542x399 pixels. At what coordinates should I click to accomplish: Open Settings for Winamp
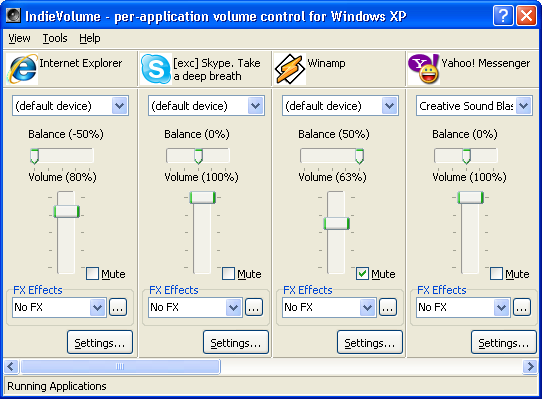point(370,342)
